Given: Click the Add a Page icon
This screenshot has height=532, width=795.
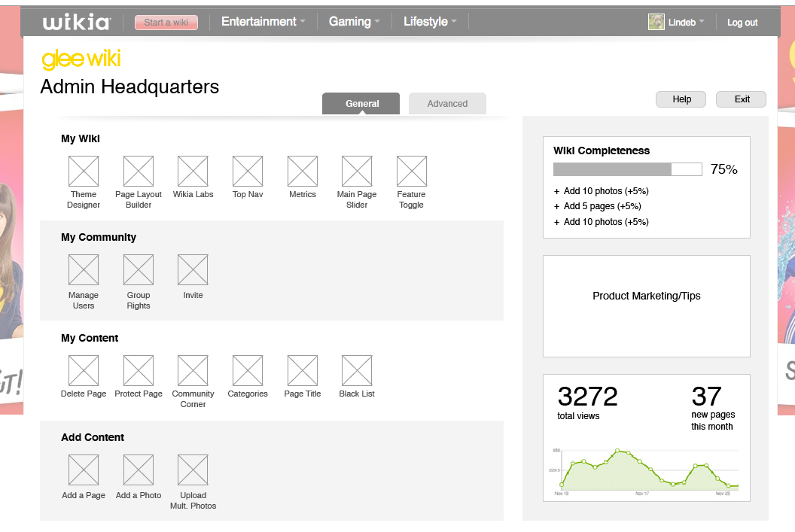Looking at the screenshot, I should [84, 470].
